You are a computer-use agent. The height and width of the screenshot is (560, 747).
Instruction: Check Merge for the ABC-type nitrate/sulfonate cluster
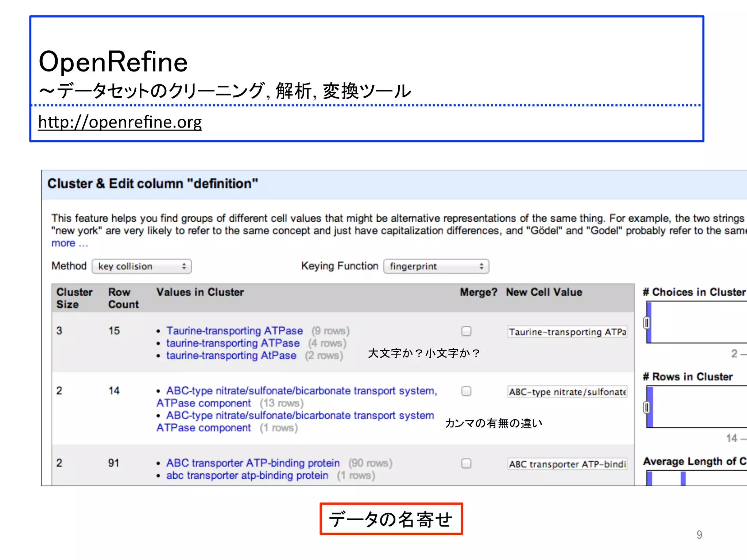tap(466, 391)
